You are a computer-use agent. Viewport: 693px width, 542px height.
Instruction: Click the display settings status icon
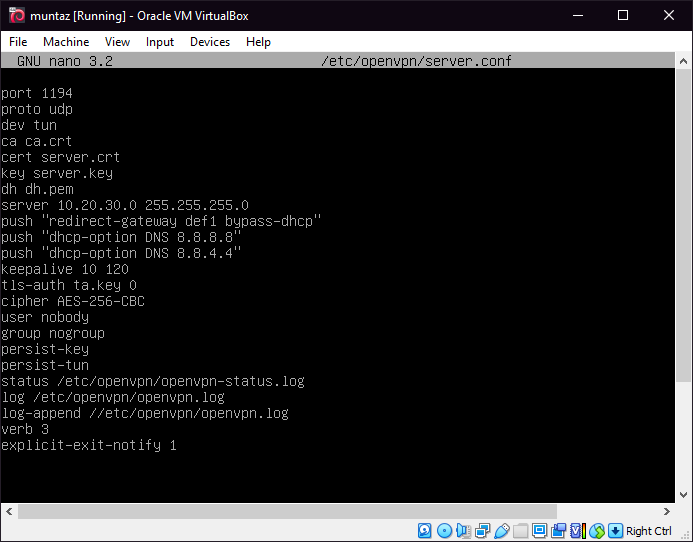click(539, 531)
